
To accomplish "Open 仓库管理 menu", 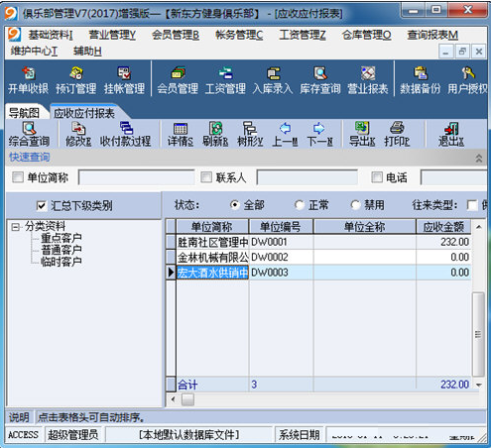I will (366, 35).
